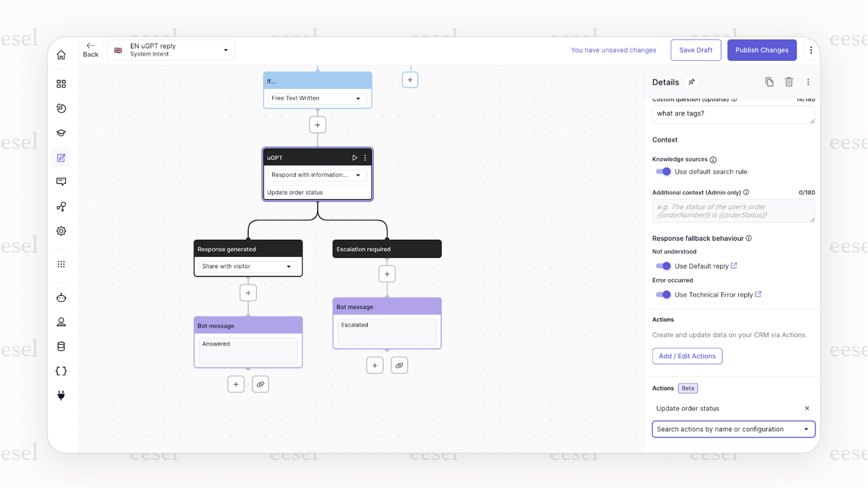Click the Add / Edit Actions button
Viewport: 868px width, 488px height.
[687, 356]
